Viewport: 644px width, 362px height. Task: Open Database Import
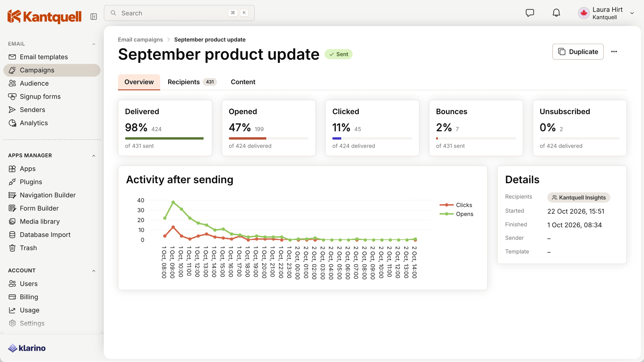click(52, 235)
